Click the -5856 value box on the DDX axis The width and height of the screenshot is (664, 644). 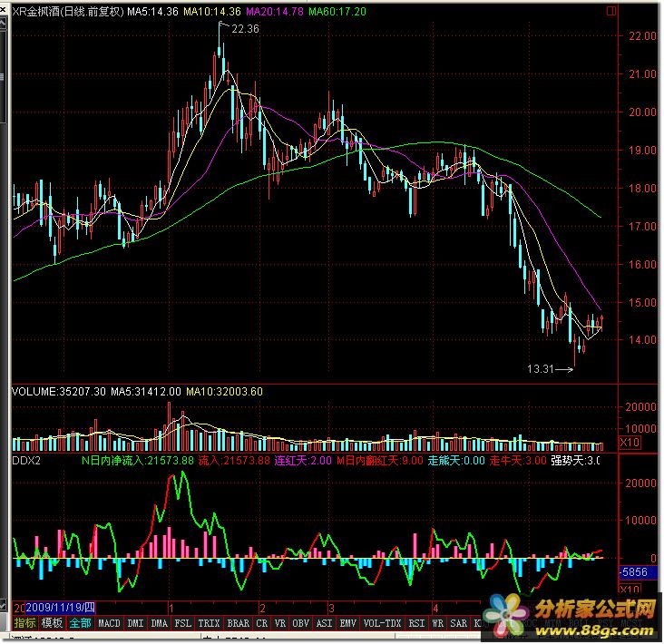click(x=637, y=572)
